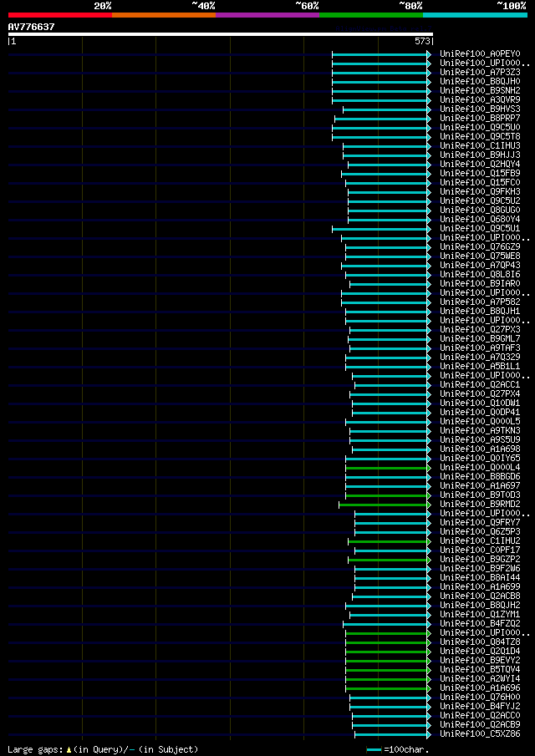Viewport: 535px width, 756px height.
Task: Select the UniRef100_C0PF17 label
Action: tap(480, 551)
